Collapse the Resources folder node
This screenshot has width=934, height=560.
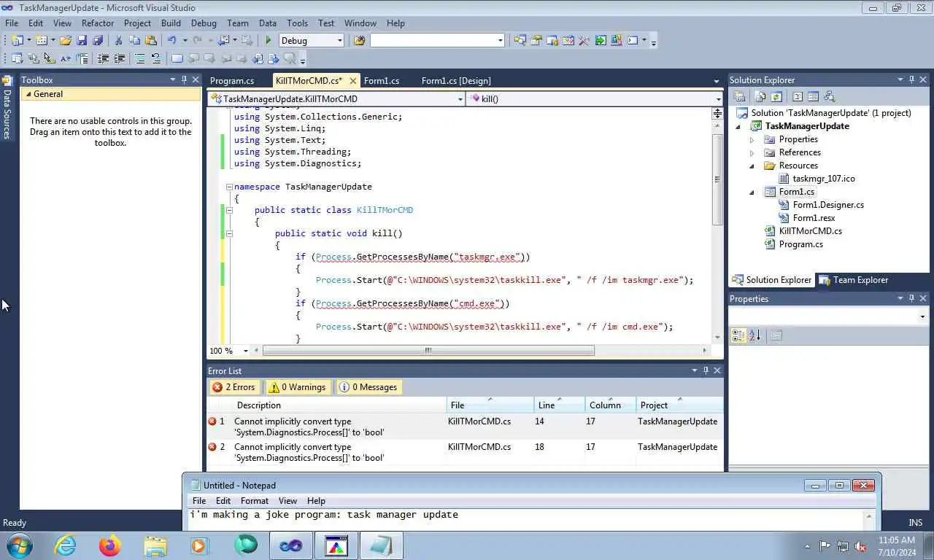[x=752, y=166]
